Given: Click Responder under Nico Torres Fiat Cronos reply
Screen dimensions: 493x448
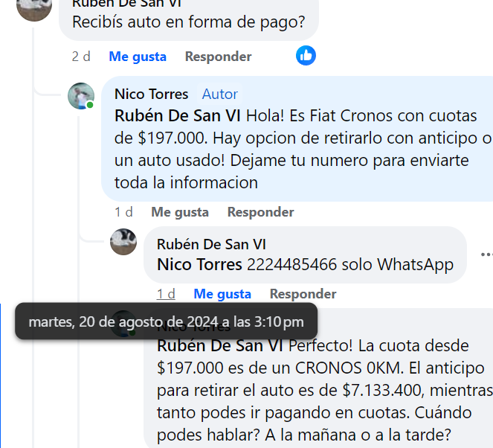Looking at the screenshot, I should [261, 212].
